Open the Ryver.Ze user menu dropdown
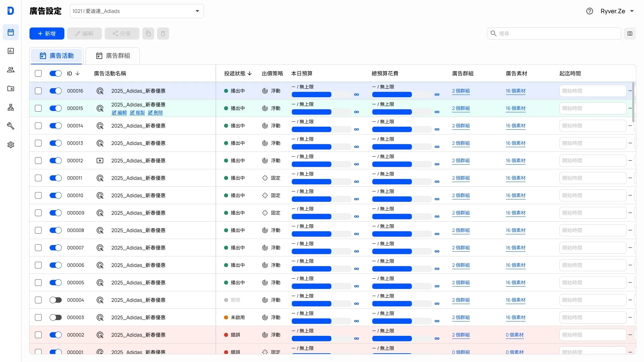Viewport: 644px width, 362px height. (617, 11)
